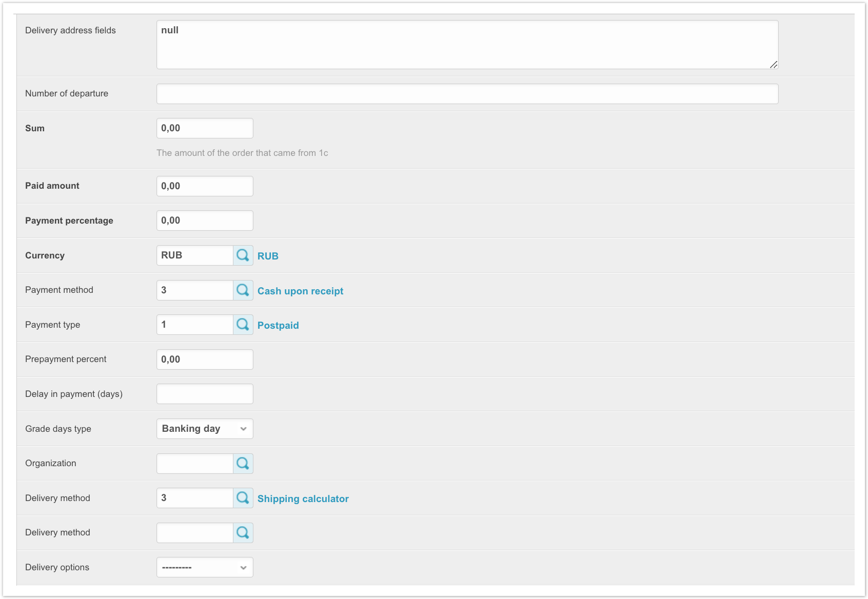Click the Sum amount field
Viewport: 868px width, 599px height.
(x=205, y=128)
